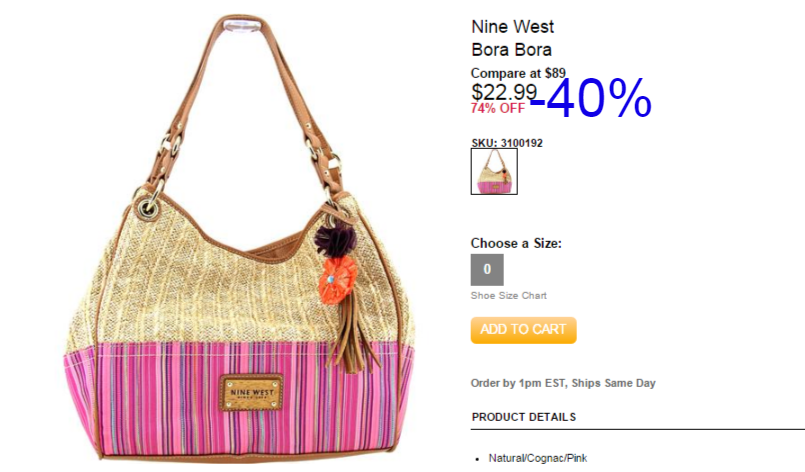Click the Order by 1pm EST shipping note
The image size is (805, 472).
(563, 383)
